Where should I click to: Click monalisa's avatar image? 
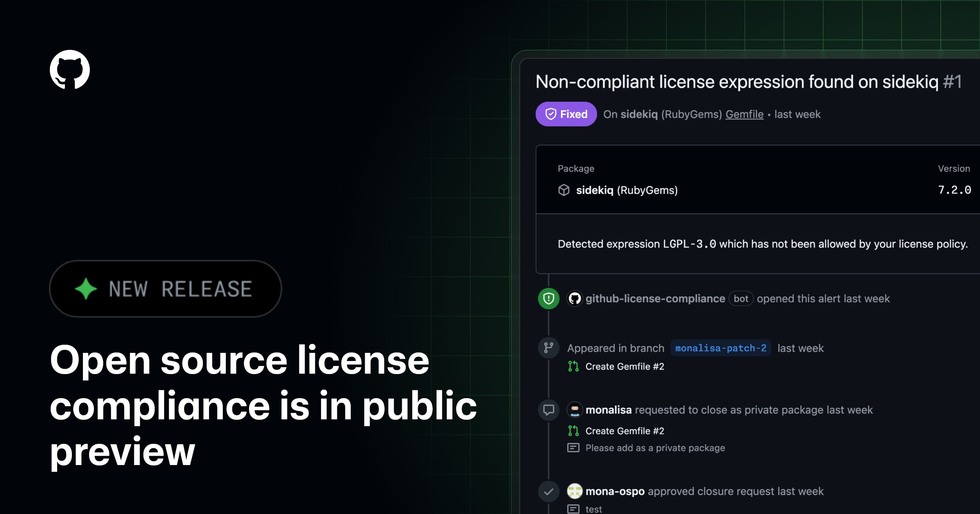(575, 410)
